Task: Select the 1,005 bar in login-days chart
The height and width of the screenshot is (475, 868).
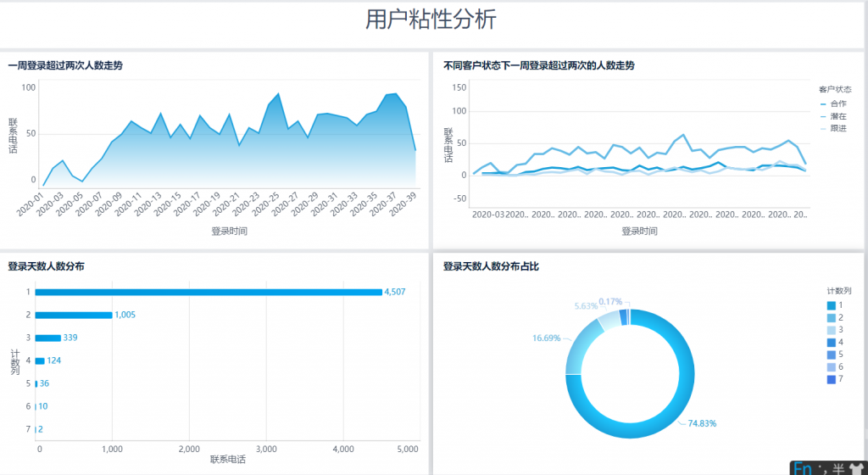Action: (x=74, y=315)
